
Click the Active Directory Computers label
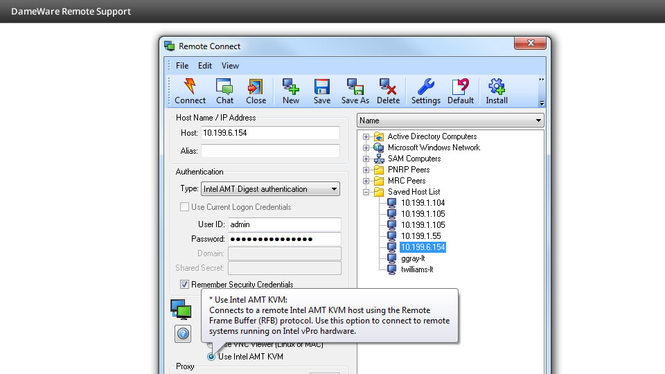[432, 137]
